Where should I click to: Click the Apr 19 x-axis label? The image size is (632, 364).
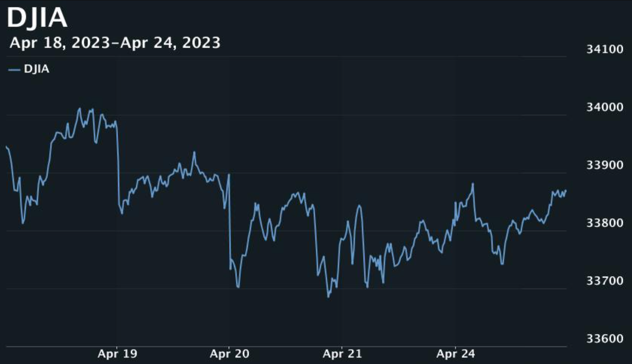(117, 354)
